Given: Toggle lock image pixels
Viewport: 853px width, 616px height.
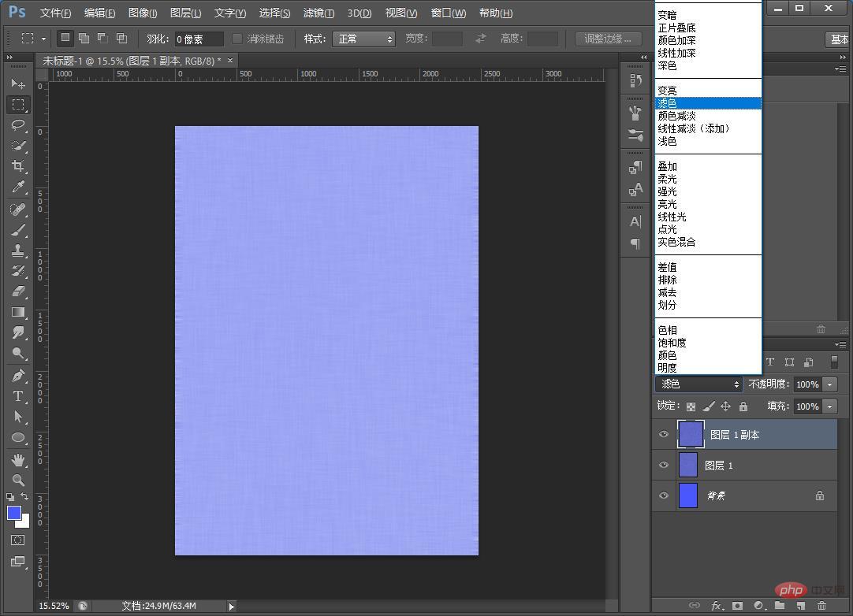Looking at the screenshot, I should pyautogui.click(x=708, y=406).
